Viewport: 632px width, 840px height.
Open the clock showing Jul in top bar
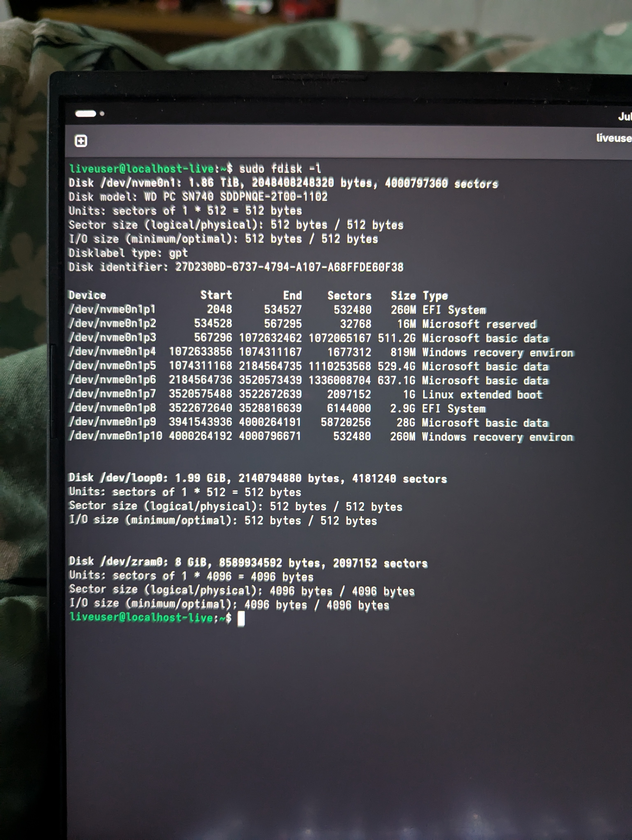625,117
